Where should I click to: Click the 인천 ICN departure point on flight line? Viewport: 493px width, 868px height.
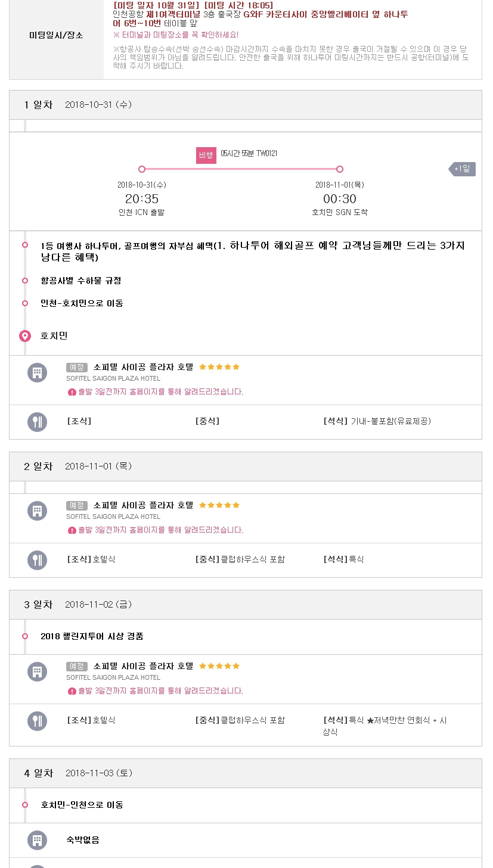point(142,169)
